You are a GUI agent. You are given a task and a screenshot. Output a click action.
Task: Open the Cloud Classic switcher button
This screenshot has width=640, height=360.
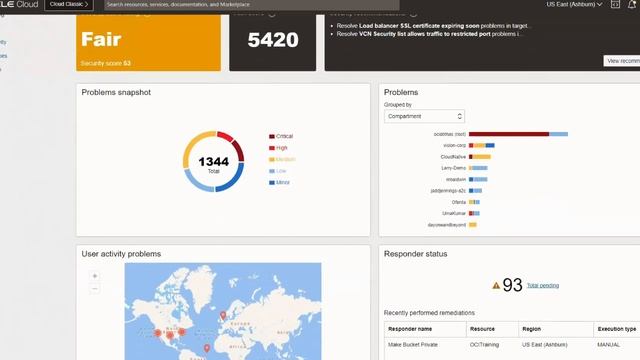[69, 4]
